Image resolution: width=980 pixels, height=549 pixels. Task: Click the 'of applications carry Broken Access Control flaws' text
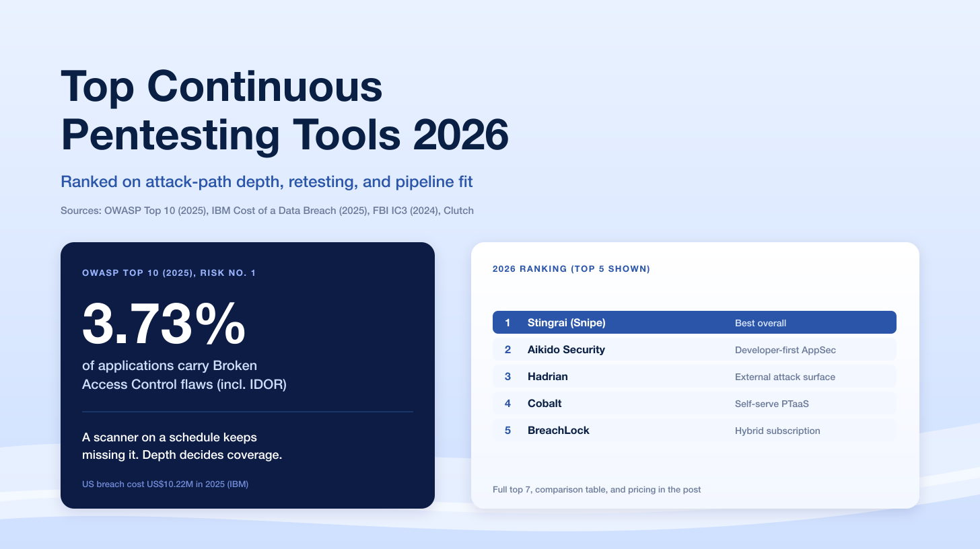pyautogui.click(x=184, y=375)
